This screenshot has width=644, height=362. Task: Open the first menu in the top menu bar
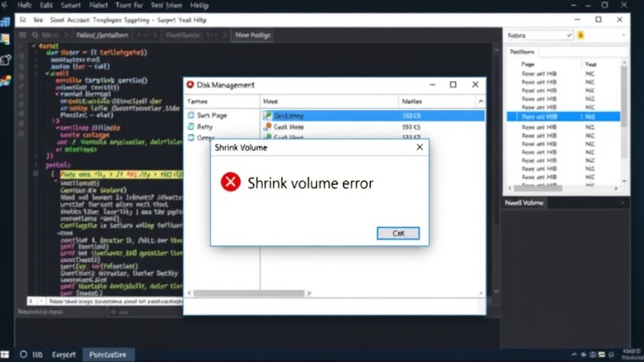tap(25, 5)
